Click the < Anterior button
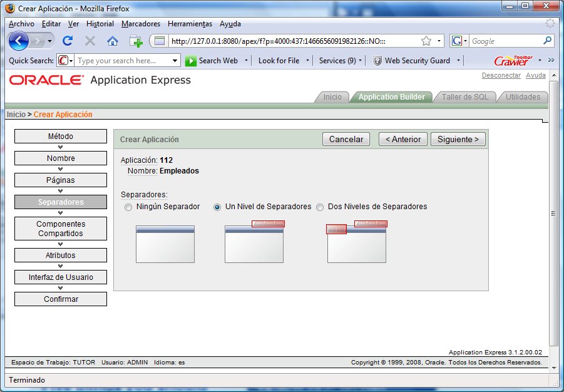Screen dimensions: 564x392 403,139
